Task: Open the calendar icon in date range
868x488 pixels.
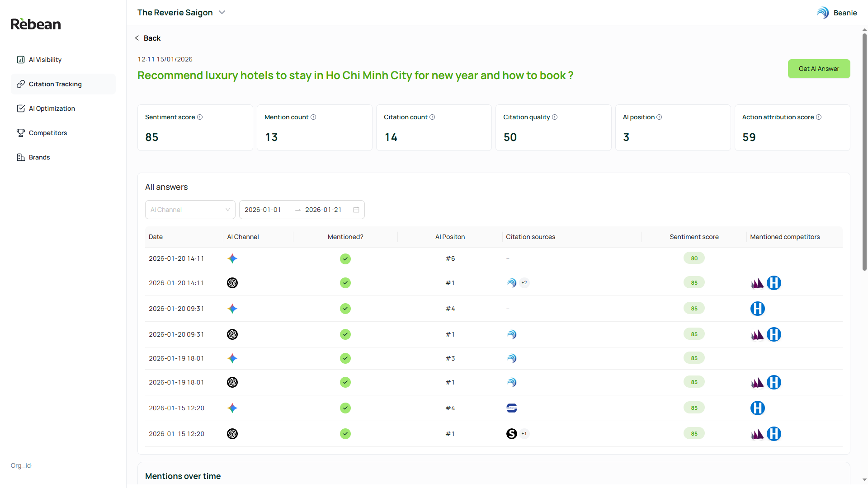Action: click(x=356, y=210)
